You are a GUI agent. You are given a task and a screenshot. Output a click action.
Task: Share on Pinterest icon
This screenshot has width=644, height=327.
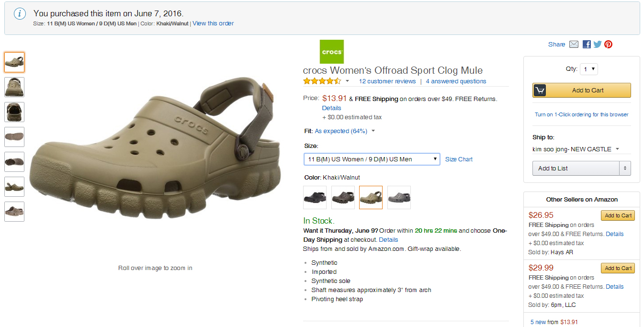(x=608, y=45)
